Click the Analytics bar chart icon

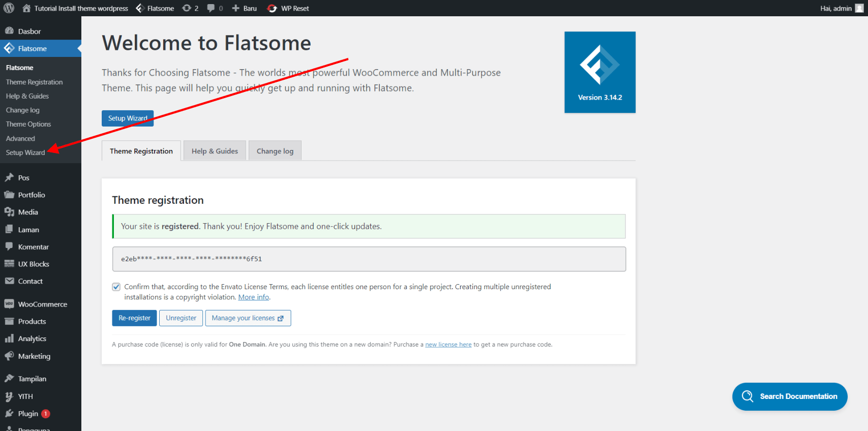[9, 338]
